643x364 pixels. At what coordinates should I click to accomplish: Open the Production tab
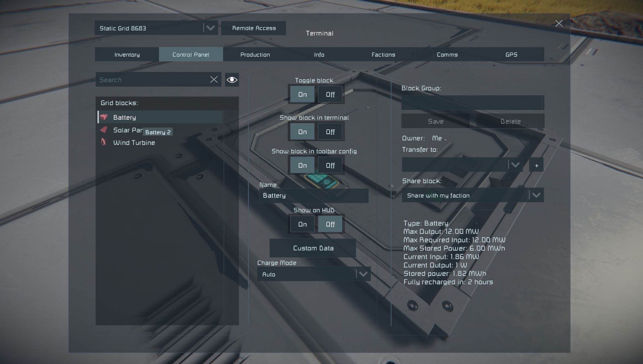(255, 54)
